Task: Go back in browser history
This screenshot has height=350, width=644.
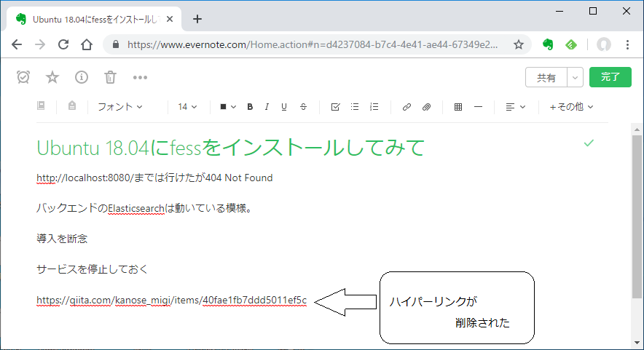Action: [x=17, y=44]
